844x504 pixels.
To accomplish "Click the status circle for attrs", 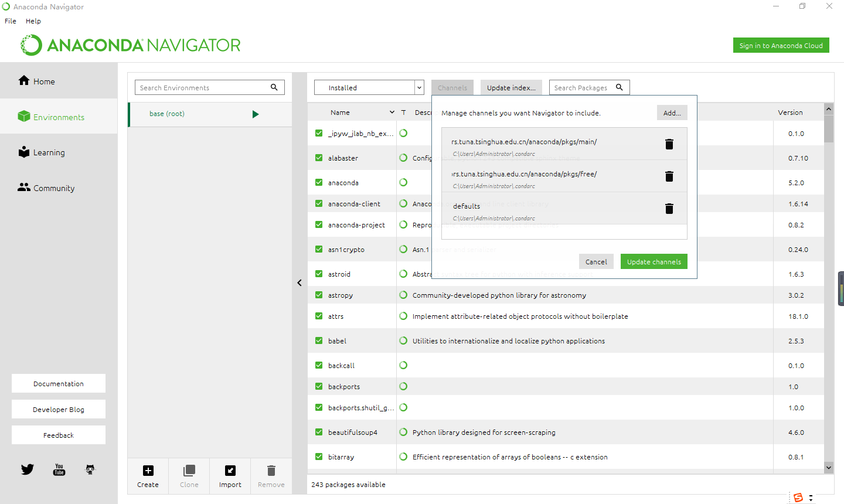I will 403,316.
